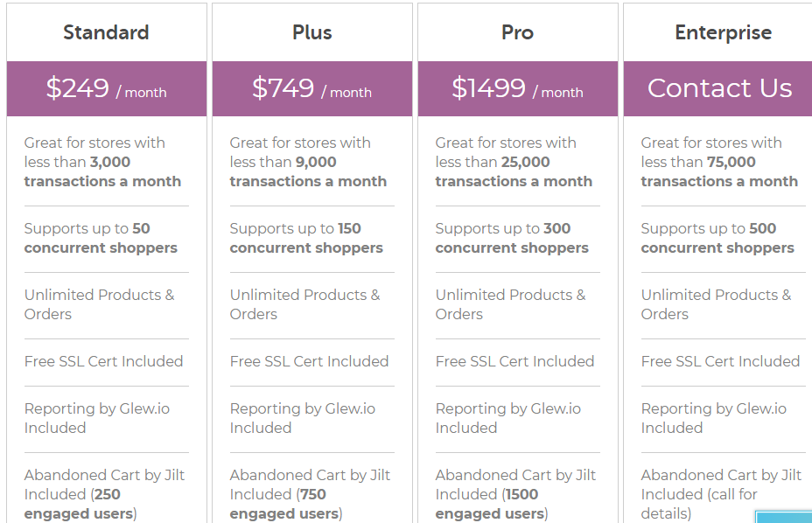This screenshot has height=523, width=812.
Task: Click Reporting by Glew.io in Standard column
Action: (97, 418)
